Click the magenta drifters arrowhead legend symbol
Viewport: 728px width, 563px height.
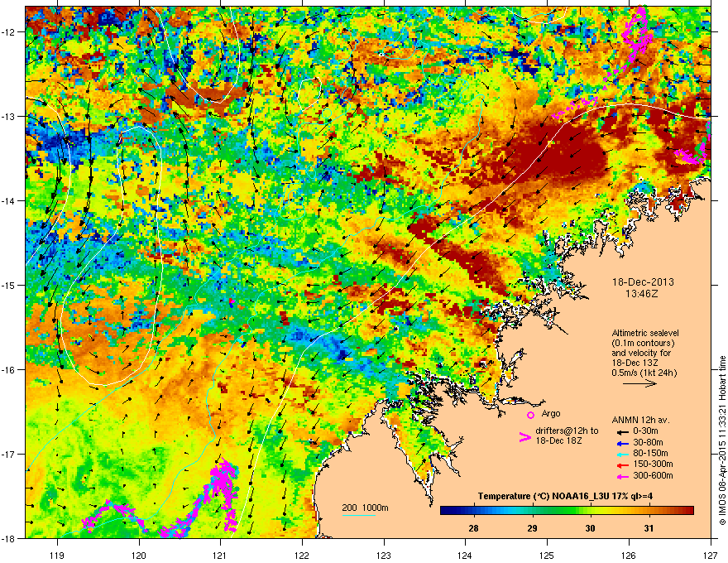pyautogui.click(x=524, y=437)
